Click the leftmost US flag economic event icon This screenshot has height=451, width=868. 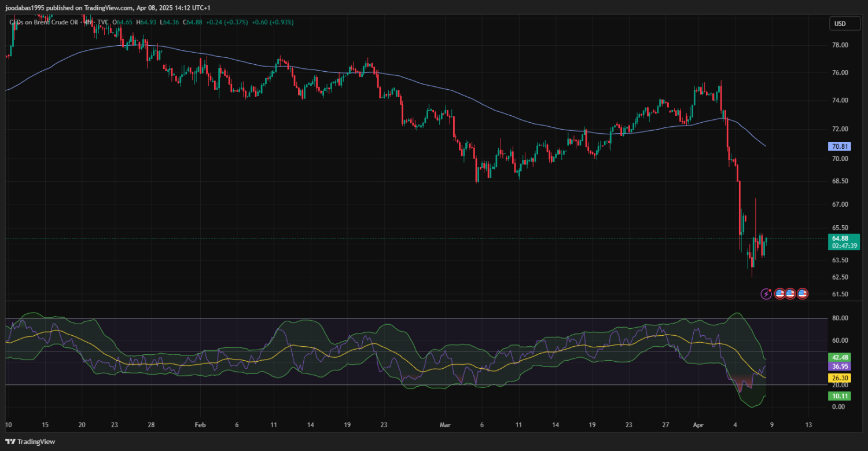click(x=779, y=294)
